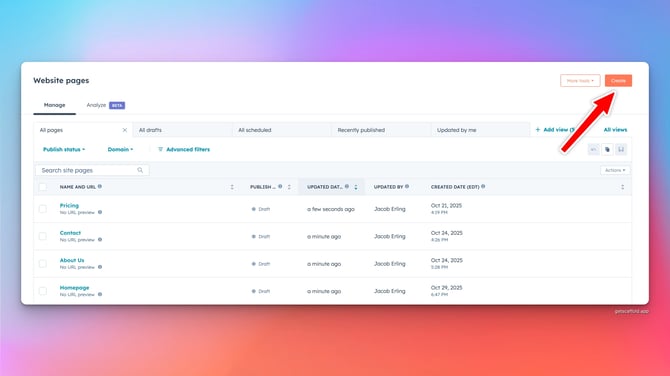Click sort arrows at far right header

(623, 187)
